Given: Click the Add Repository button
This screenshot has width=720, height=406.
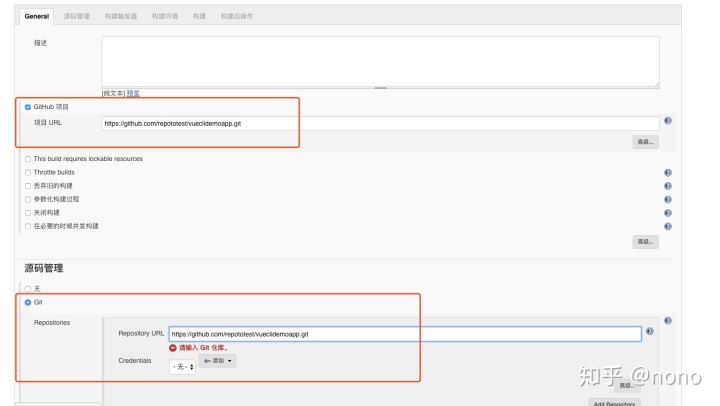Looking at the screenshot, I should point(614,403).
